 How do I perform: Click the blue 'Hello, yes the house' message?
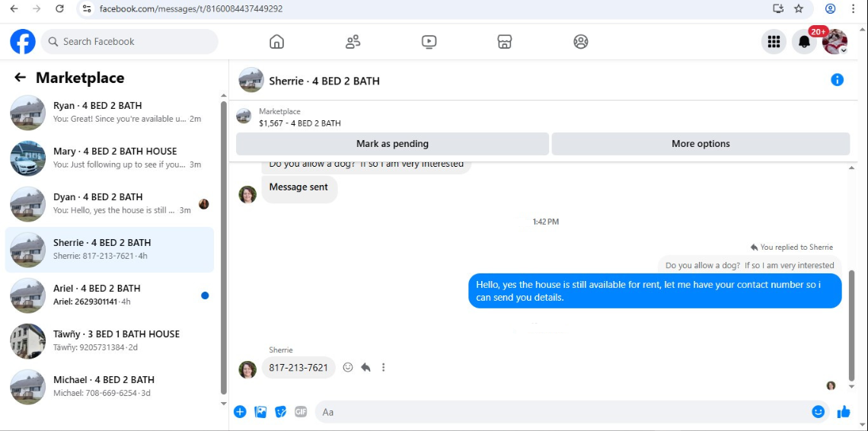pos(655,291)
